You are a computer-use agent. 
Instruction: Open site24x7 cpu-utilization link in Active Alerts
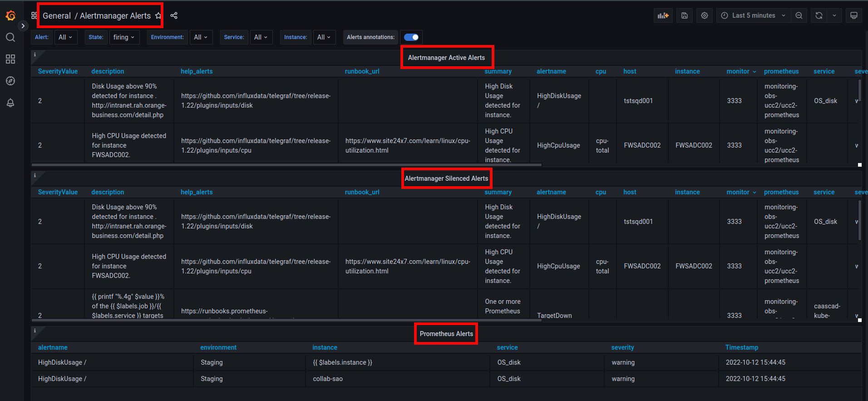coord(408,145)
